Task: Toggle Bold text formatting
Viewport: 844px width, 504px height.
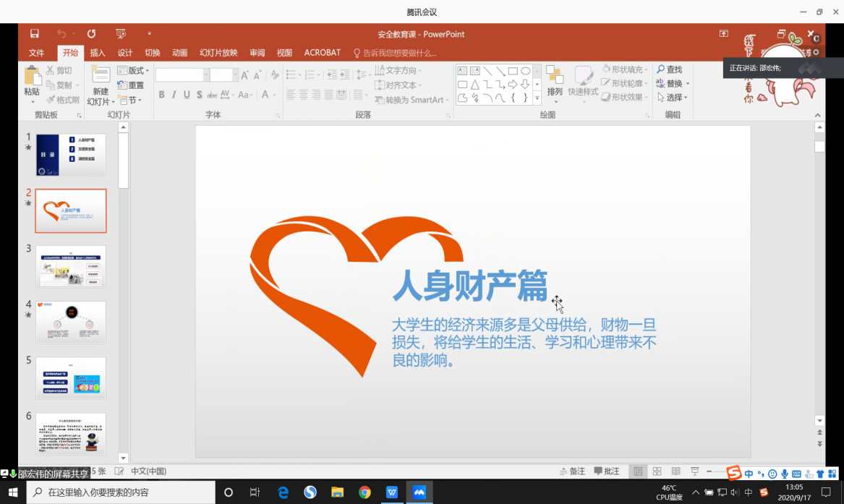Action: (162, 95)
